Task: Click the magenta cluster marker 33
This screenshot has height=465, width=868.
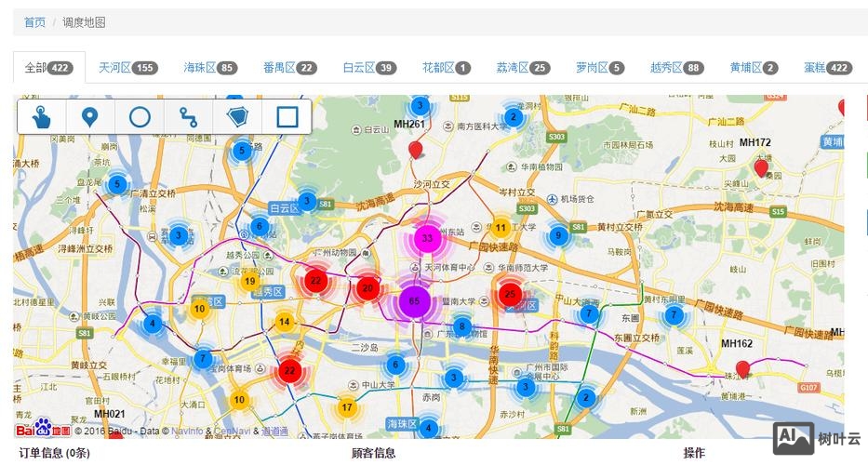Action: coord(427,238)
